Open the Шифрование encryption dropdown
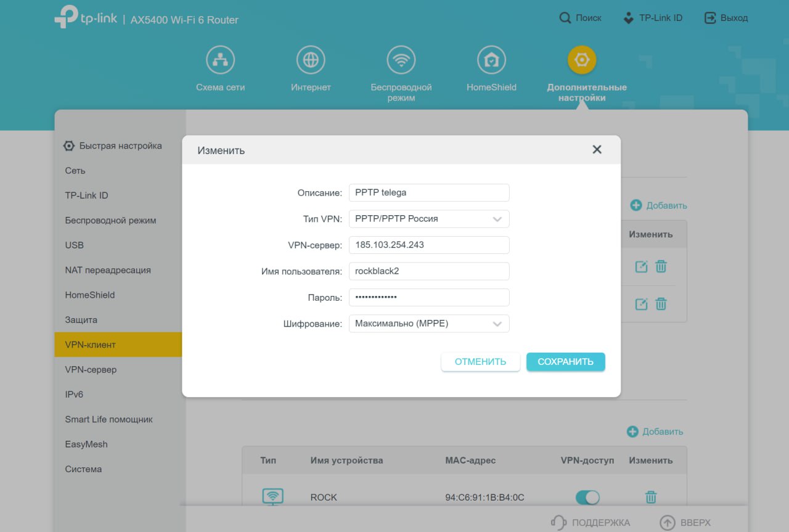The image size is (789, 532). (429, 324)
